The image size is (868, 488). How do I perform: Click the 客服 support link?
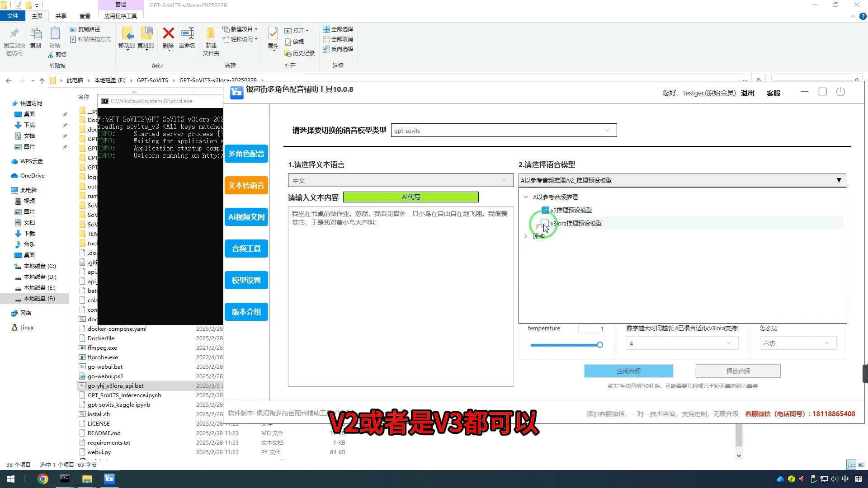(x=774, y=93)
